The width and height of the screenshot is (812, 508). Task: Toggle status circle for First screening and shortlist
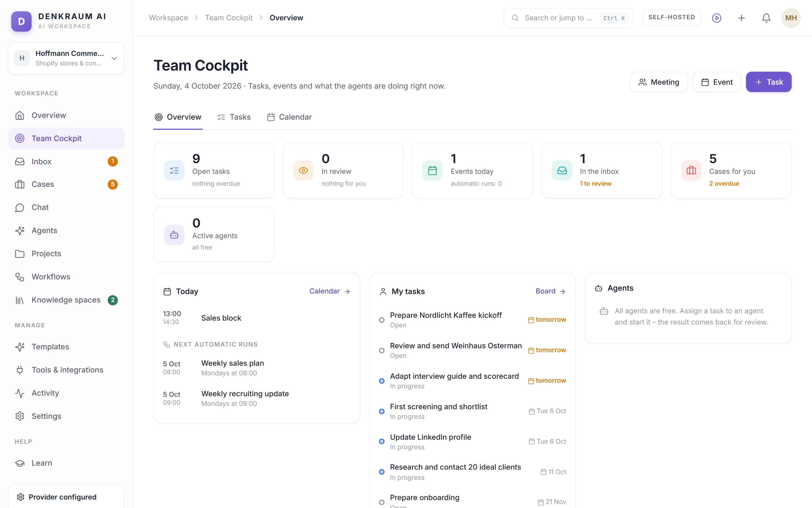pos(381,411)
